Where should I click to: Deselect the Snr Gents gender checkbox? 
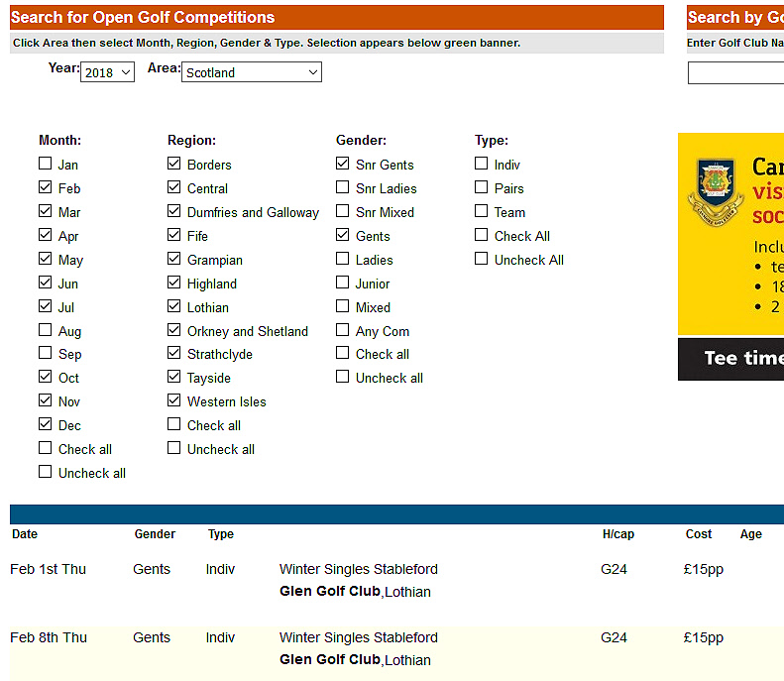point(343,165)
